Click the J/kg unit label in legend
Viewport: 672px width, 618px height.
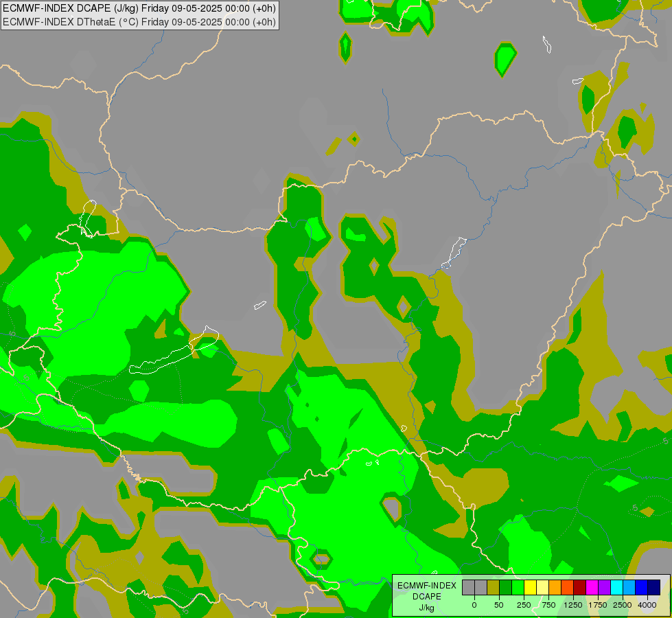pos(427,608)
